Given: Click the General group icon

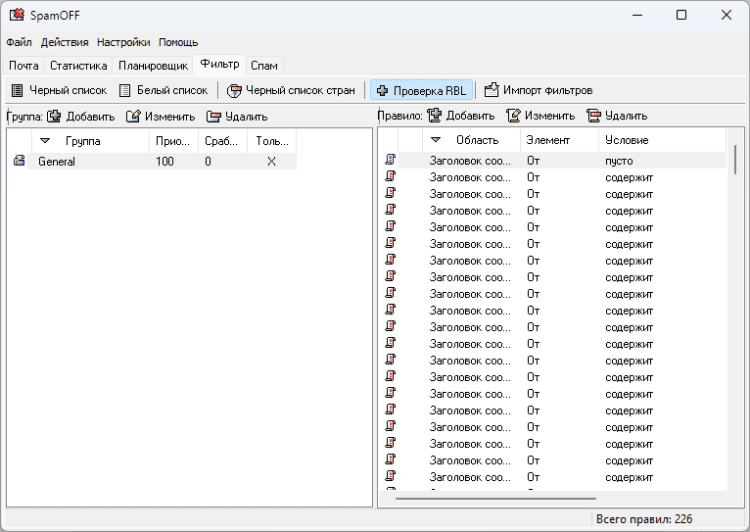Looking at the screenshot, I should point(19,161).
